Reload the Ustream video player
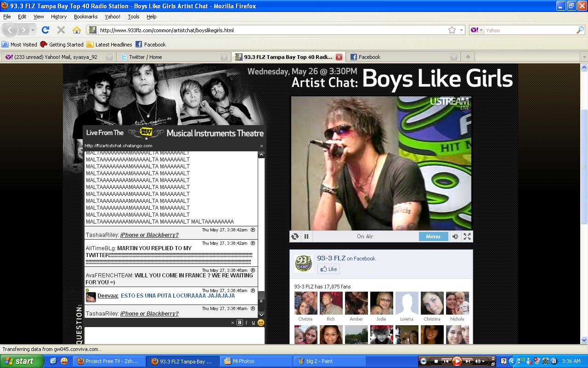This screenshot has width=588, height=368. (295, 236)
